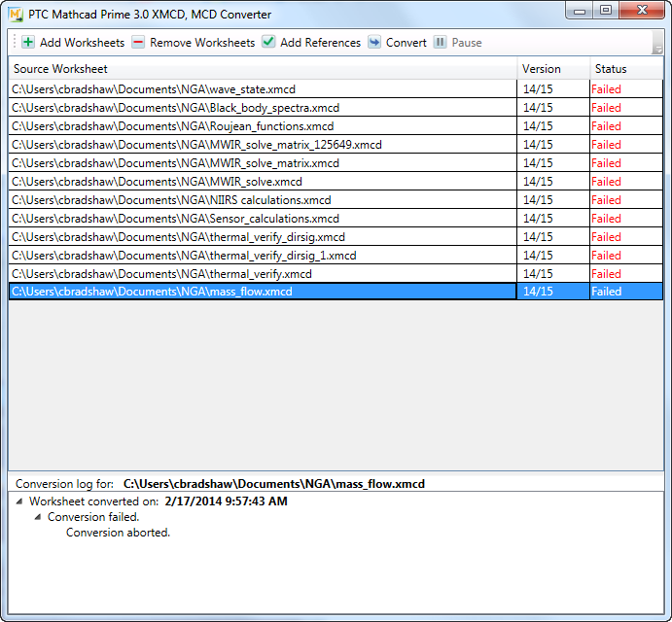This screenshot has width=672, height=622.
Task: Click the Add Worksheets label
Action: click(x=83, y=43)
